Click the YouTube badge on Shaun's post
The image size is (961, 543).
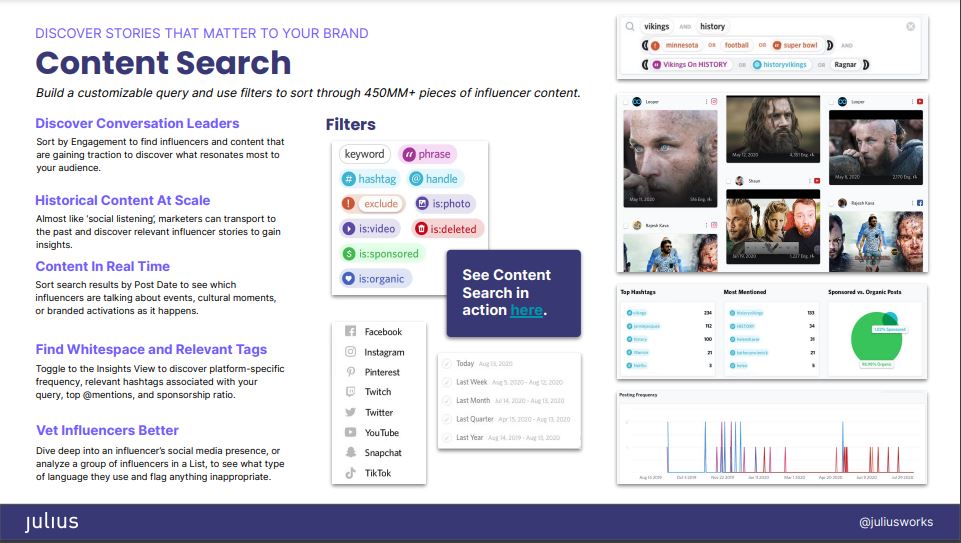tap(817, 181)
